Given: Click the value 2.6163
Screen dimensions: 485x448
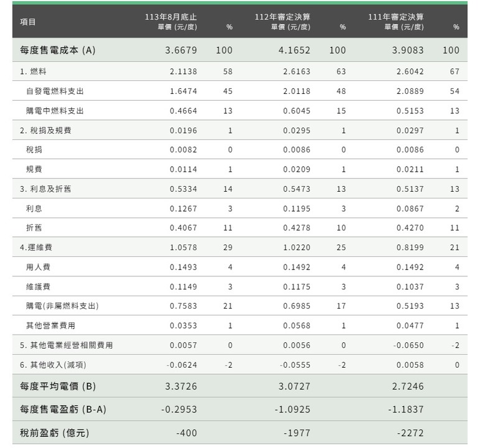Looking at the screenshot, I should pos(297,72).
